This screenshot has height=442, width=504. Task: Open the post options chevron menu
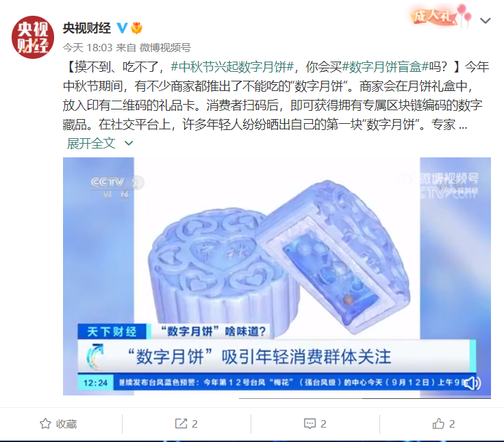(485, 21)
